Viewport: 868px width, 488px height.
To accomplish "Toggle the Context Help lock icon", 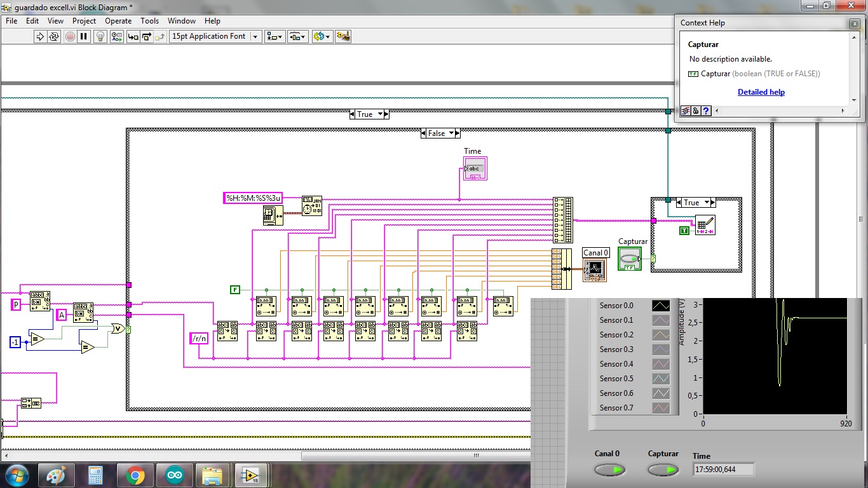I will 696,111.
